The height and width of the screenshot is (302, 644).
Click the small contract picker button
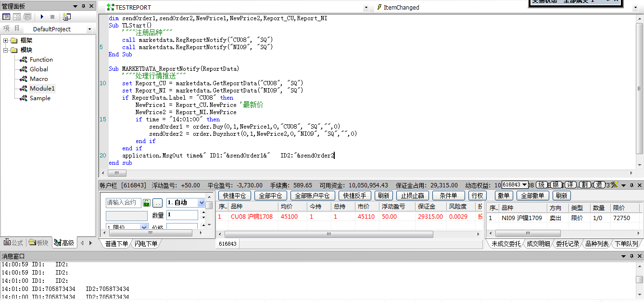coord(158,203)
